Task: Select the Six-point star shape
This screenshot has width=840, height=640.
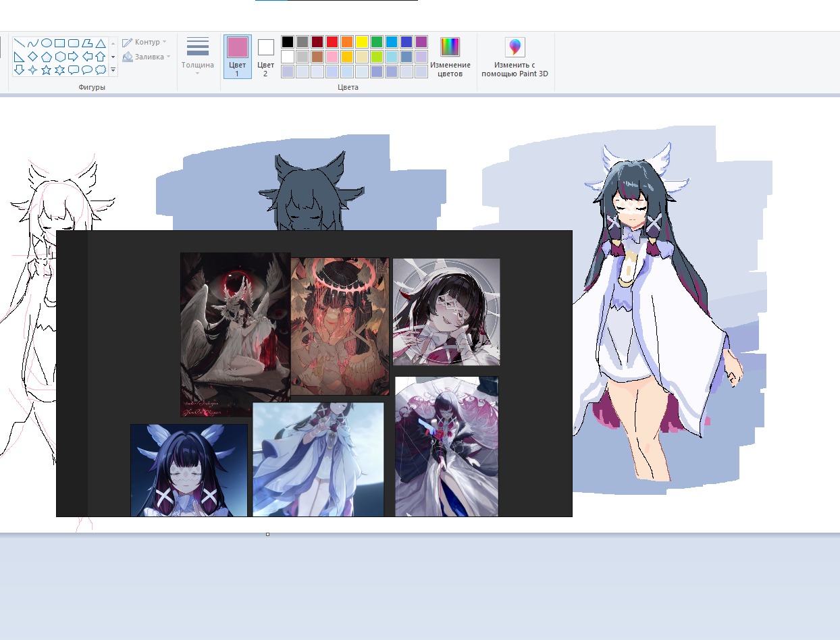Action: (59, 70)
